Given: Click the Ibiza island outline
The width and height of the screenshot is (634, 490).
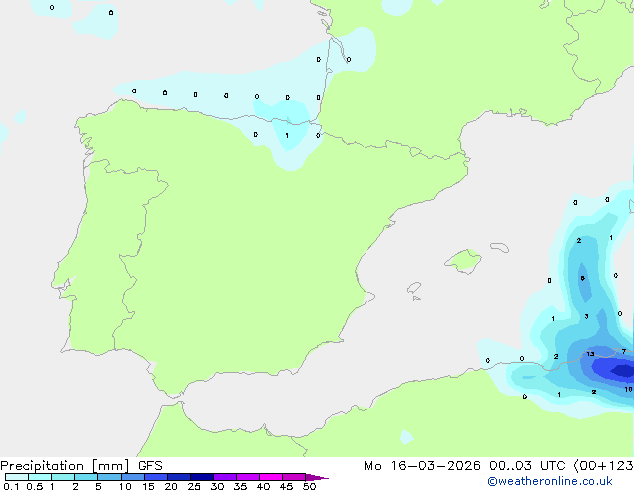Looking at the screenshot, I should [x=414, y=288].
